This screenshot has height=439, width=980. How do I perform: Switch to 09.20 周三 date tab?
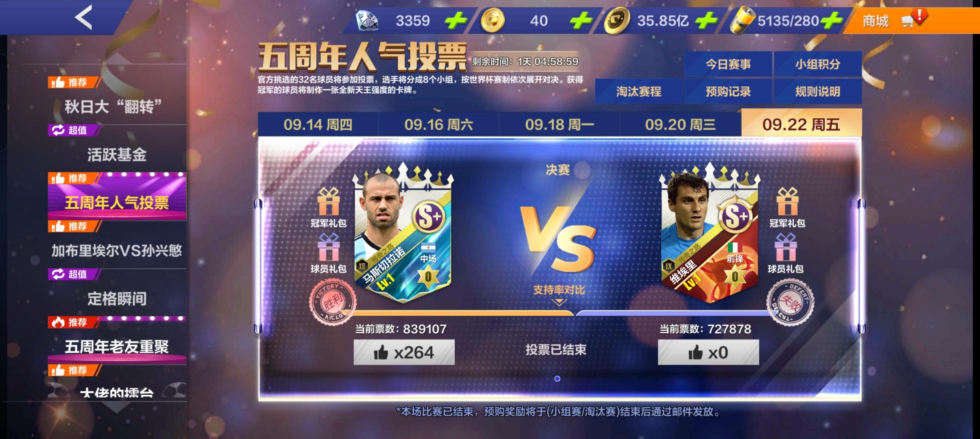(x=681, y=124)
